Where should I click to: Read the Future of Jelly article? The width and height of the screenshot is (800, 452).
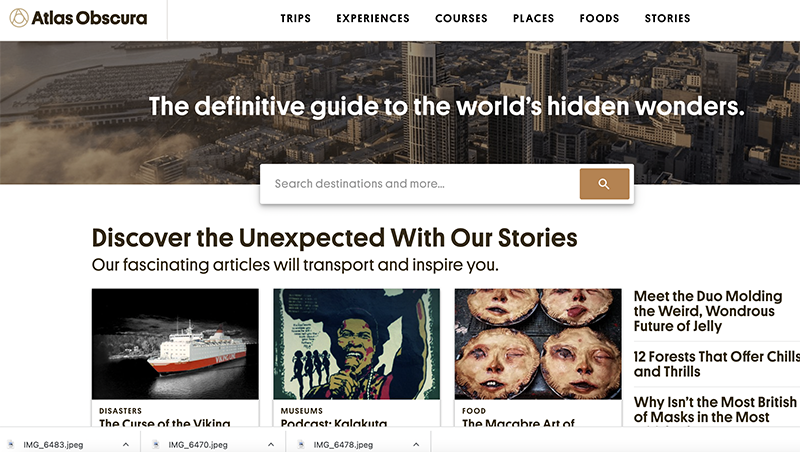(704, 311)
